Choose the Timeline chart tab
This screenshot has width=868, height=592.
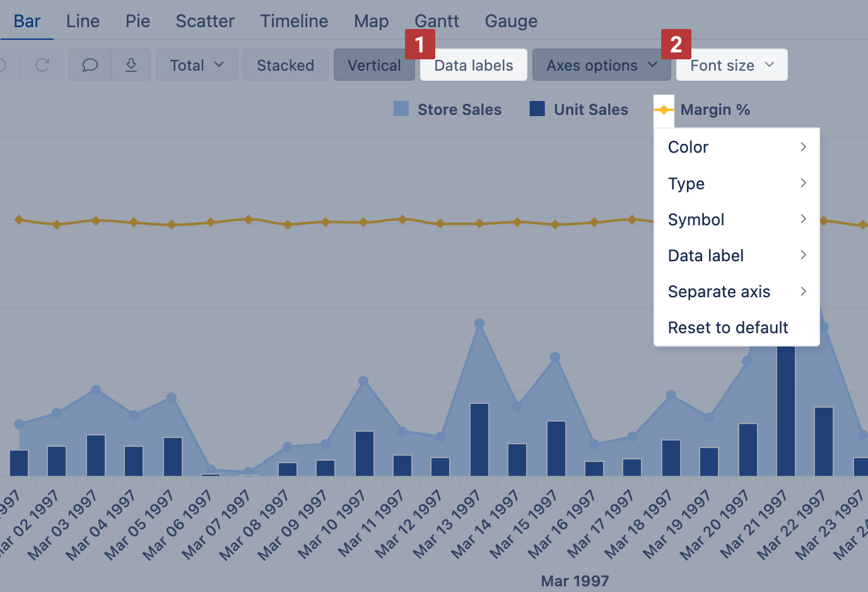tap(294, 21)
